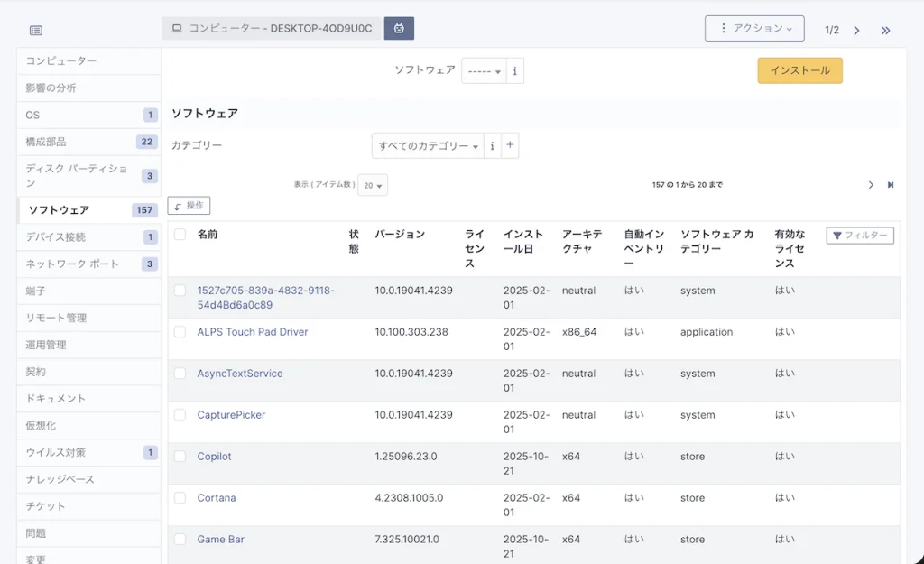Open the Cortana software link
Screen dimensions: 924x564
point(217,498)
